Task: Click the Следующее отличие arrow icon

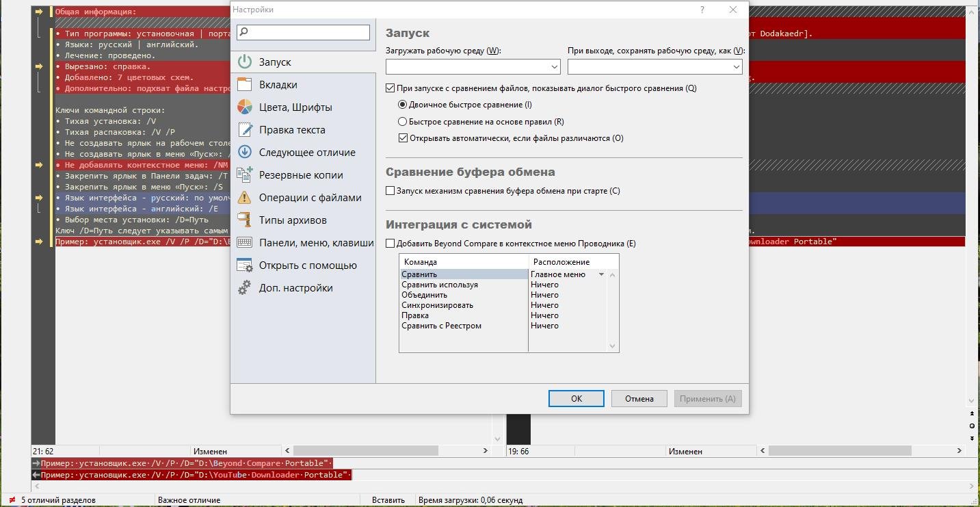Action: click(x=245, y=152)
